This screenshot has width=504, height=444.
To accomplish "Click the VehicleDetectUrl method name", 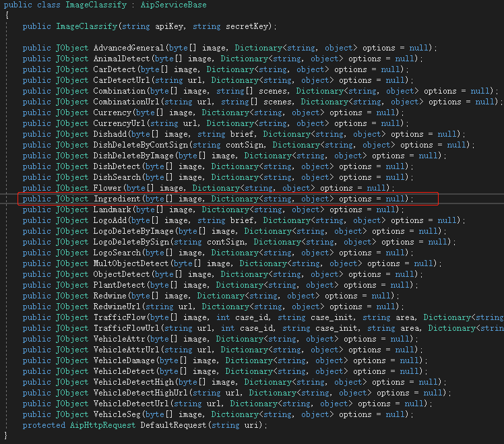I will click(131, 404).
